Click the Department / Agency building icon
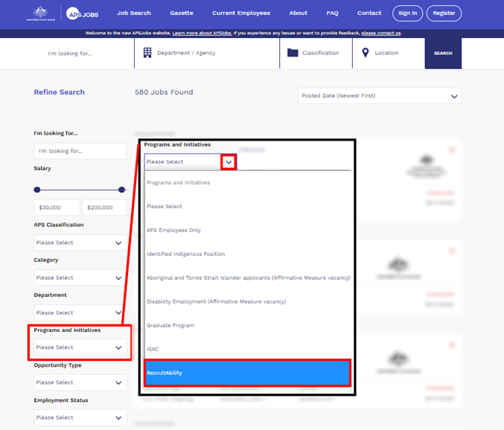Image resolution: width=504 pixels, height=430 pixels. click(x=147, y=53)
